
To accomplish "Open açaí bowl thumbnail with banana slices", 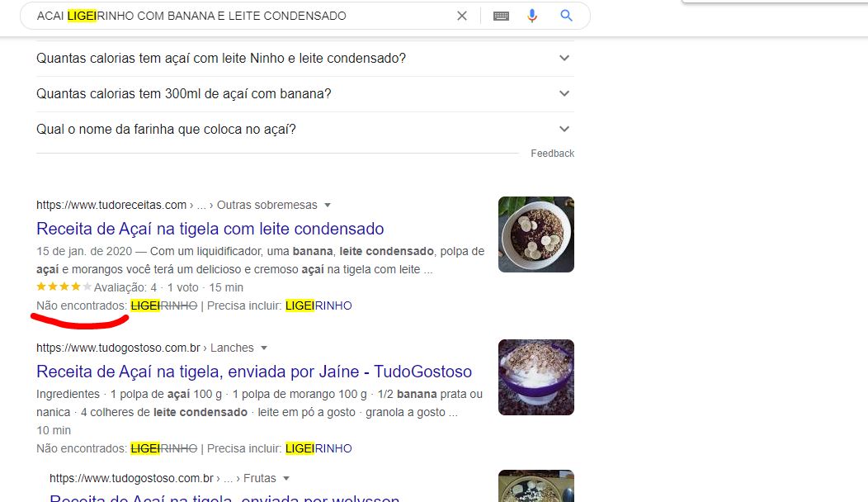I will pyautogui.click(x=535, y=234).
